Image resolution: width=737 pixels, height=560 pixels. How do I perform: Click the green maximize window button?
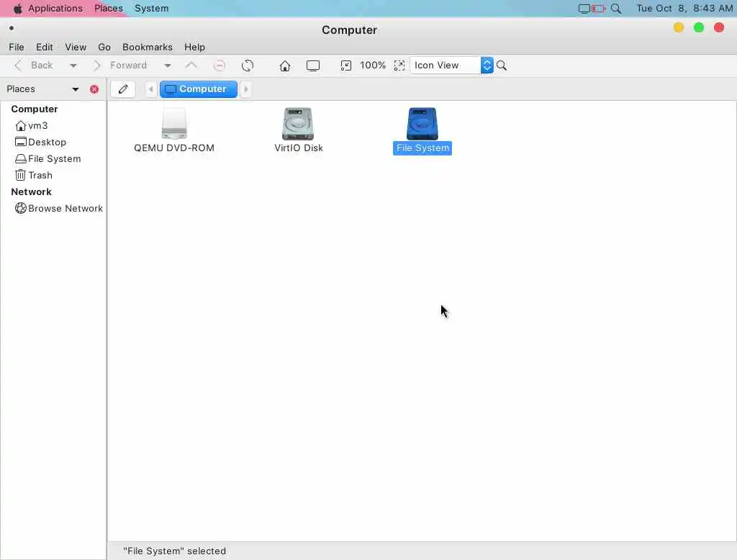pyautogui.click(x=699, y=28)
